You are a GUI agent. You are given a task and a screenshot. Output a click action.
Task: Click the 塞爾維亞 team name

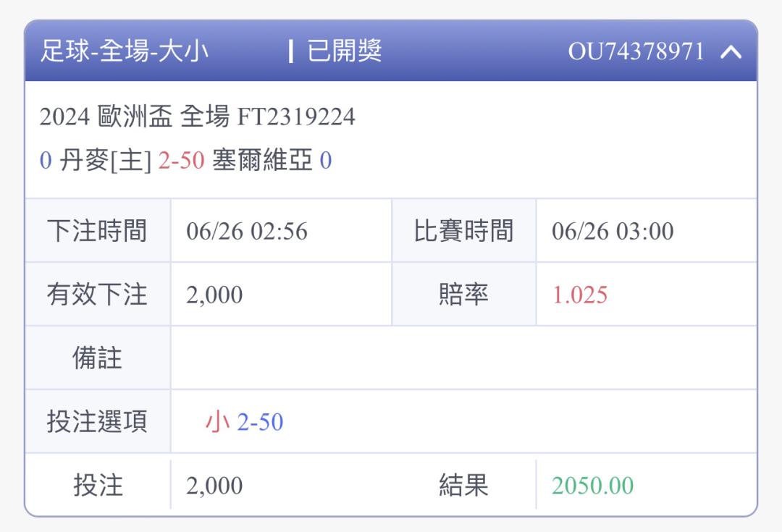[x=262, y=161]
